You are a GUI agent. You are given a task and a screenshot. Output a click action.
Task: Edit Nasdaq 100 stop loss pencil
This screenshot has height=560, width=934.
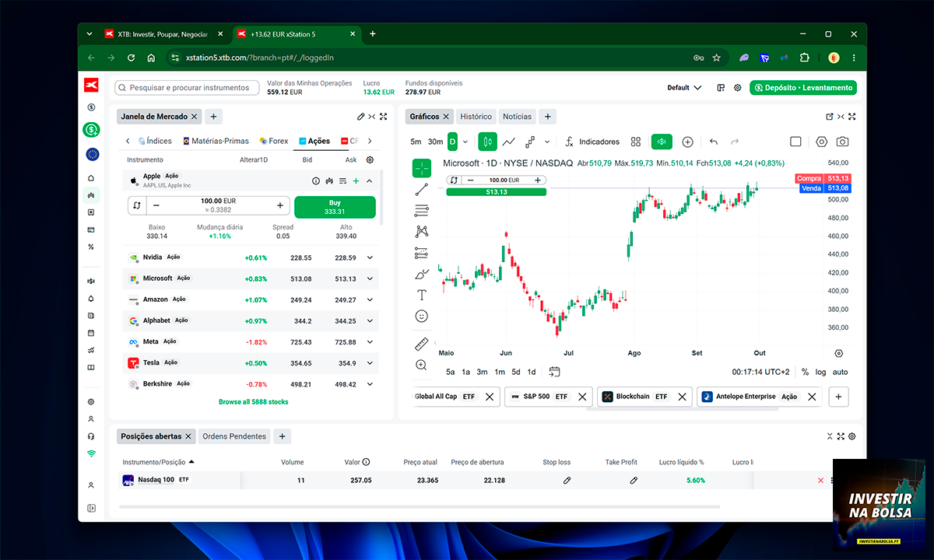pyautogui.click(x=567, y=480)
